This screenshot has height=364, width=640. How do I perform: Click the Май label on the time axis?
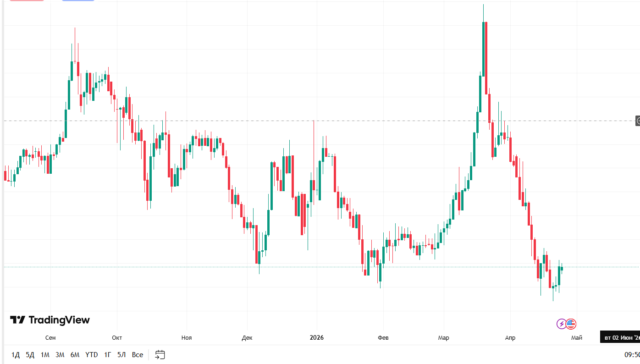[577, 338]
